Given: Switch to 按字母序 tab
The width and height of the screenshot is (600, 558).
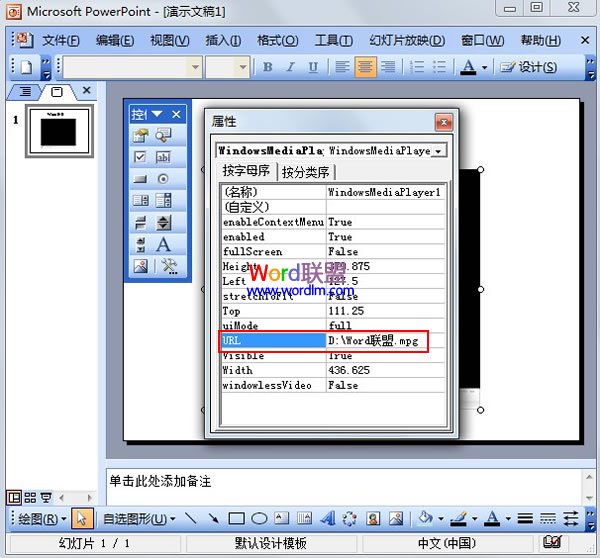Looking at the screenshot, I should (x=246, y=171).
